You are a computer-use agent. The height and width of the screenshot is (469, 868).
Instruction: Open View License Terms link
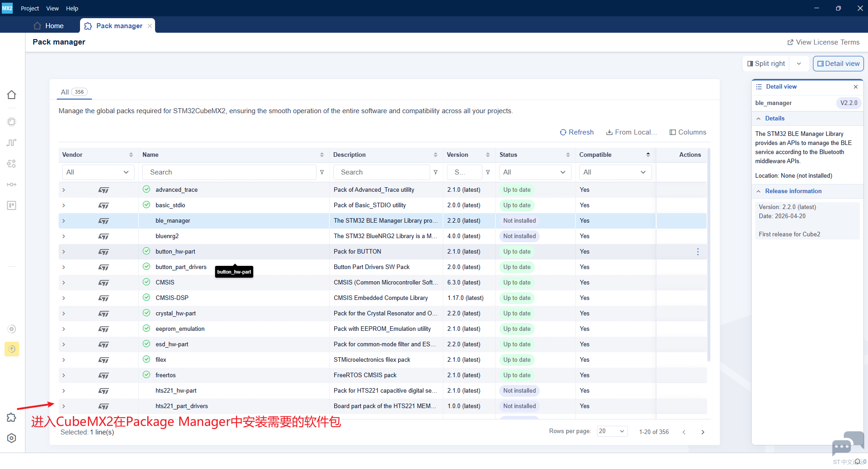click(x=823, y=42)
